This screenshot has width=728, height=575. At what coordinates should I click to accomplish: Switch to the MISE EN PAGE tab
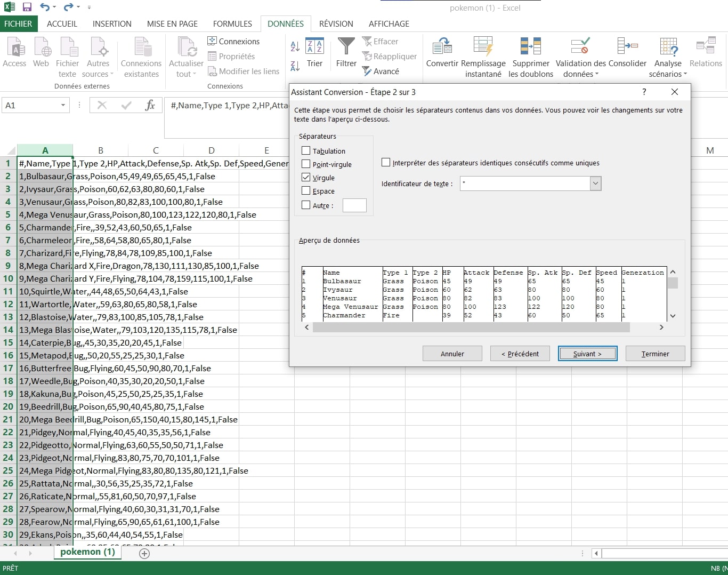click(x=172, y=23)
